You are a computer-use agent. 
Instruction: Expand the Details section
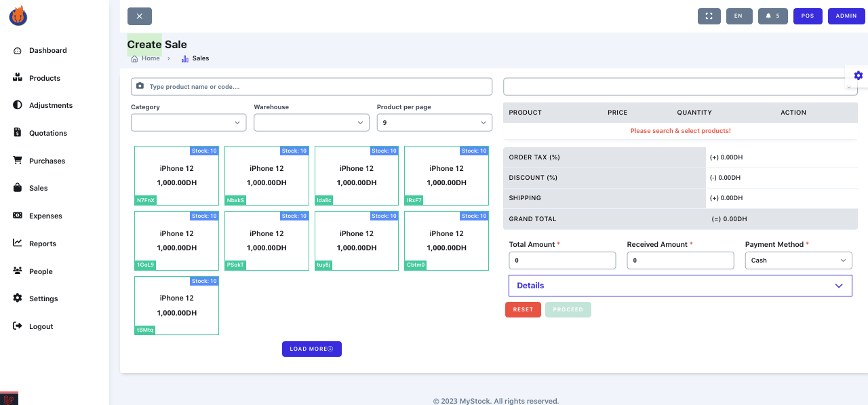pyautogui.click(x=680, y=286)
